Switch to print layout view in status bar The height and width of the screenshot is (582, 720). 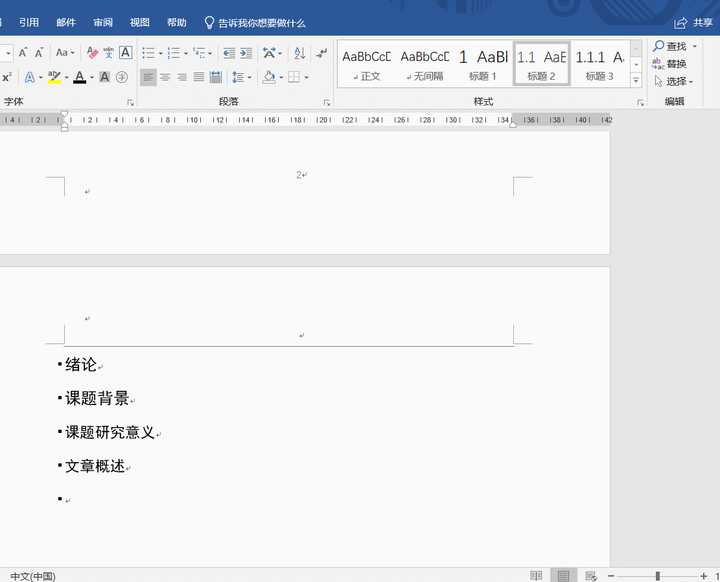click(563, 575)
